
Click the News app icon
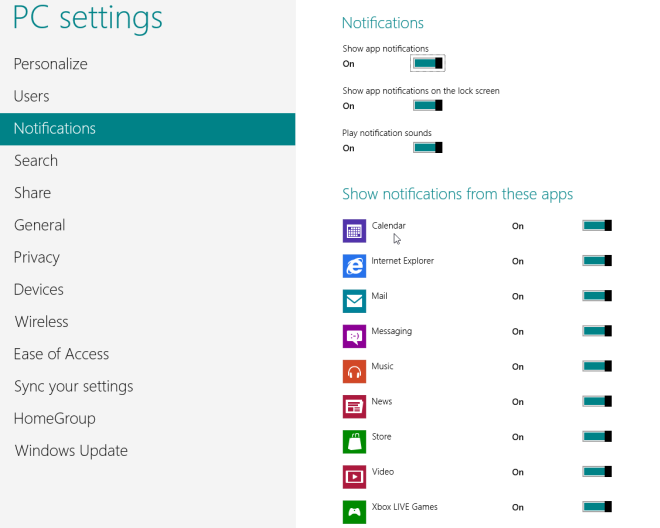coord(354,406)
